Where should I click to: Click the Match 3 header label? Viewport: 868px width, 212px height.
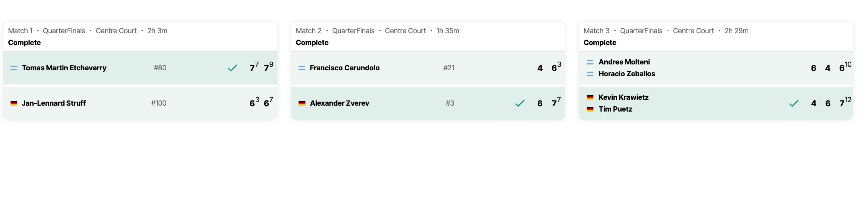pyautogui.click(x=596, y=31)
